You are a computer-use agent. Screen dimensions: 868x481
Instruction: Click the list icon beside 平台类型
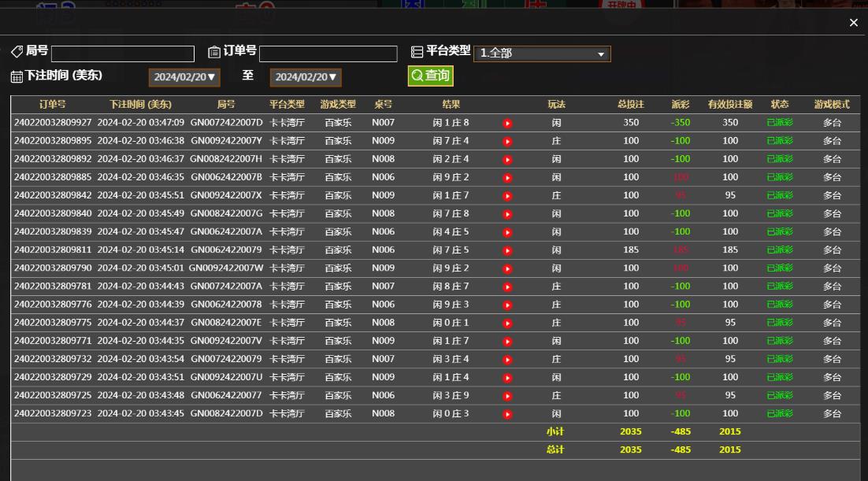tap(417, 52)
